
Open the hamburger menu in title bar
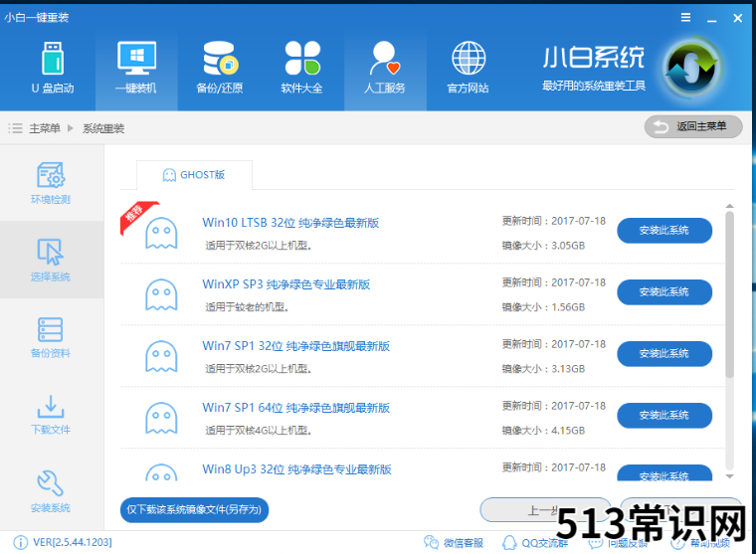[685, 17]
